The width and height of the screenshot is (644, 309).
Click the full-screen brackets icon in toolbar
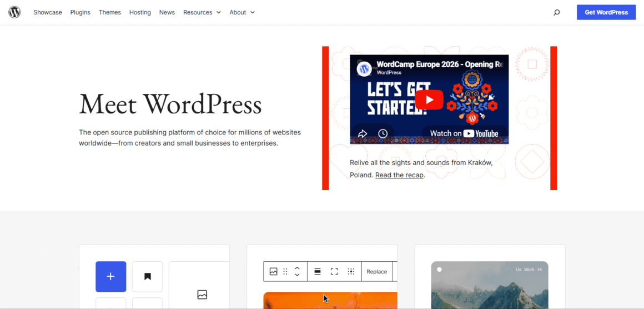[x=334, y=272]
